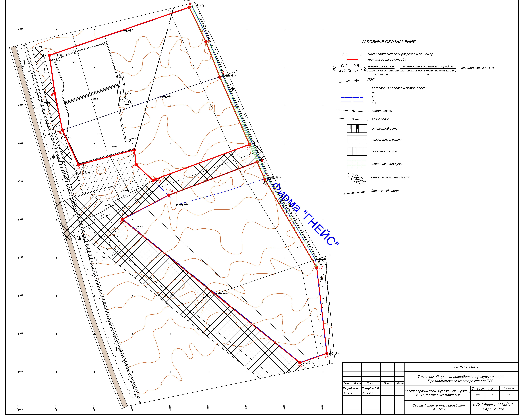Click boundary corner point 7 red marker
The height and width of the screenshot is (420, 524).
pyautogui.click(x=49, y=55)
